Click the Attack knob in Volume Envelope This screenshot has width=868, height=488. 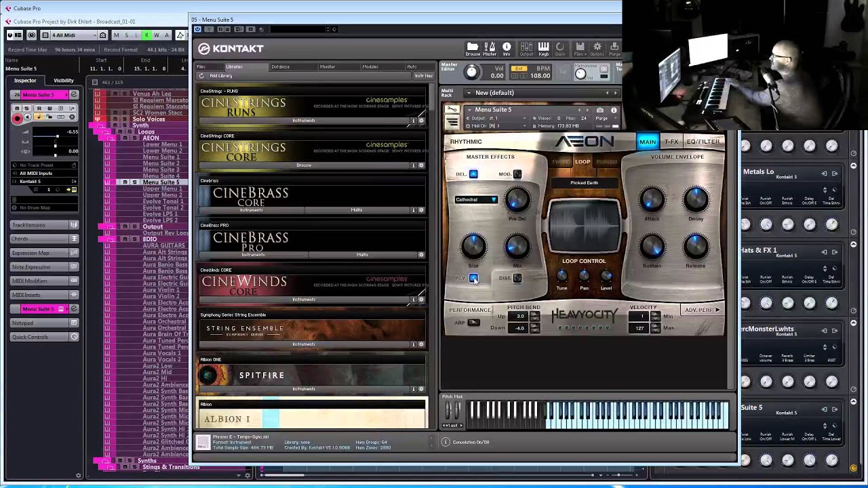[652, 200]
